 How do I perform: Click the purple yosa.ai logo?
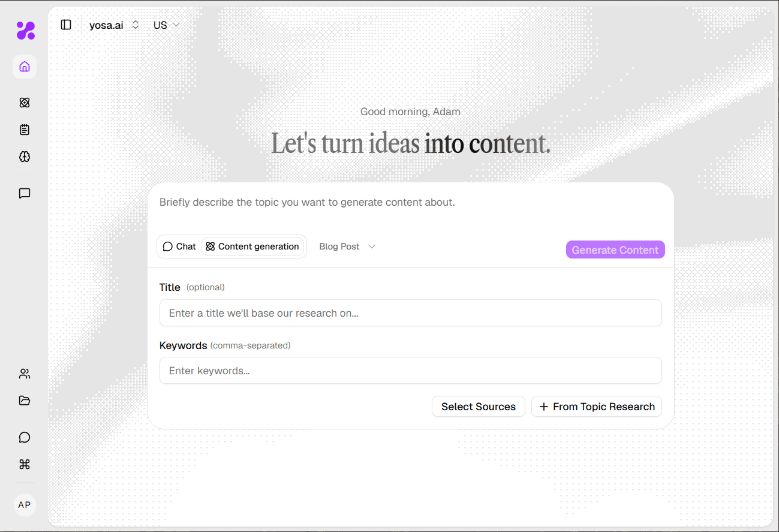(x=25, y=30)
